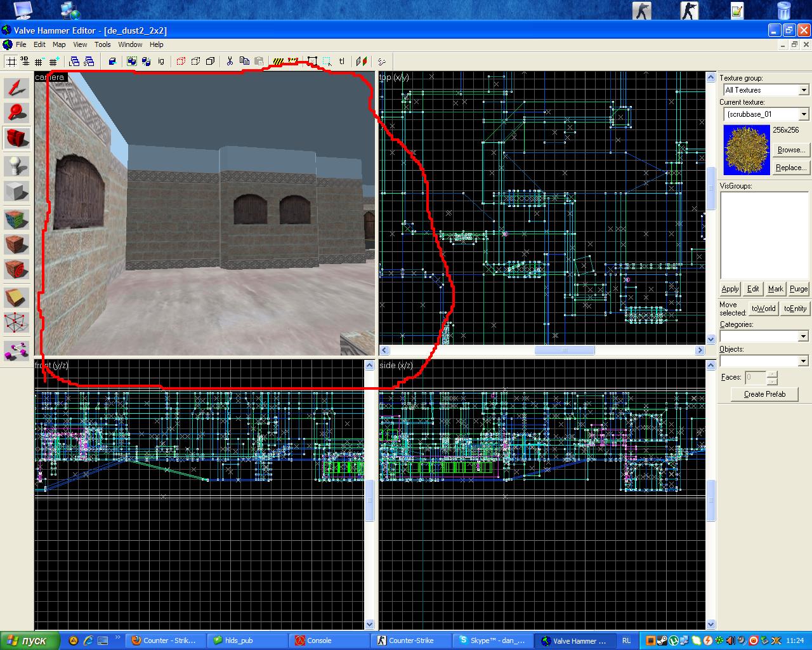Select the Camera tool

point(16,138)
